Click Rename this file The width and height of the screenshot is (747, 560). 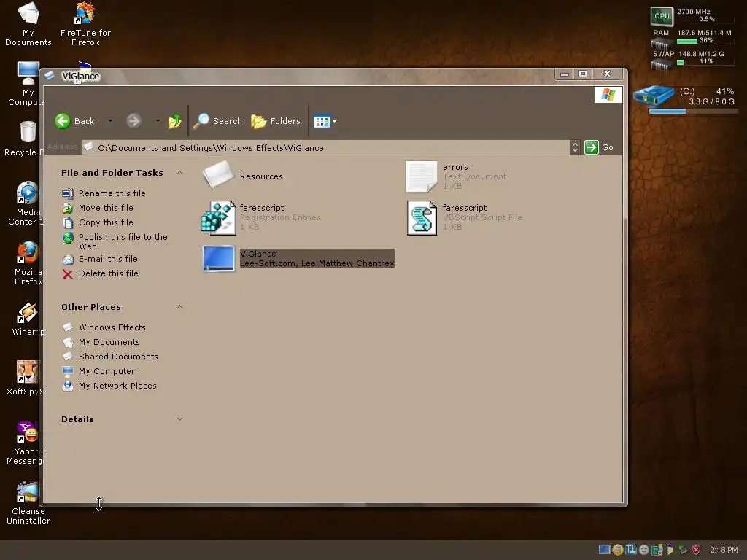pyautogui.click(x=112, y=192)
